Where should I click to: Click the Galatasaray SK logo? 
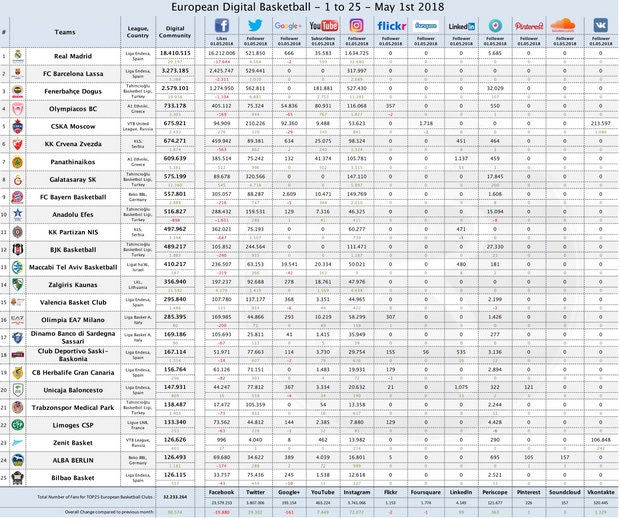18,180
